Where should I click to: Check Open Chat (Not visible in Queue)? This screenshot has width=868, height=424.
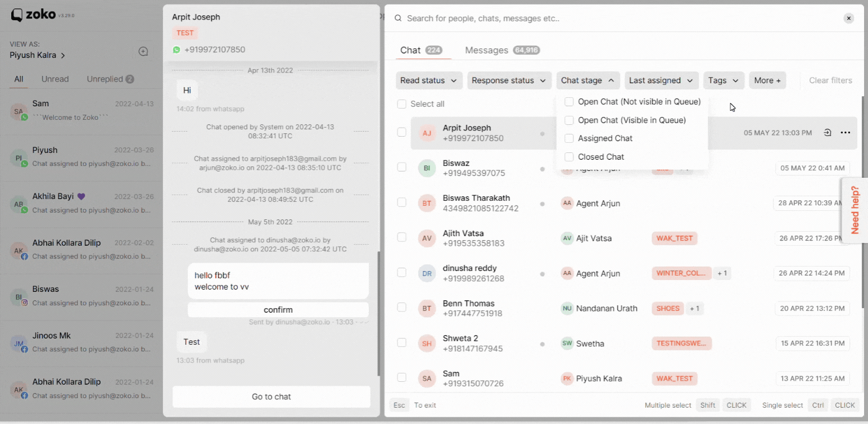click(569, 102)
